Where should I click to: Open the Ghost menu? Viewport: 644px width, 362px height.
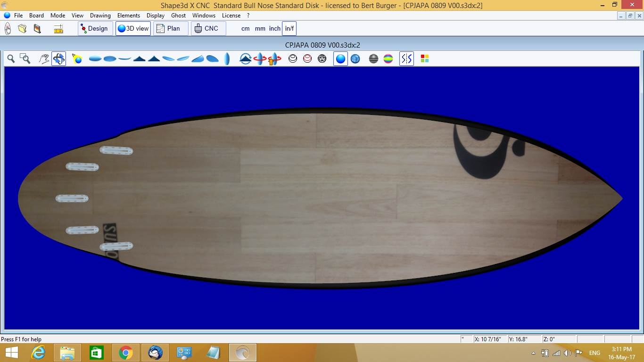(178, 15)
